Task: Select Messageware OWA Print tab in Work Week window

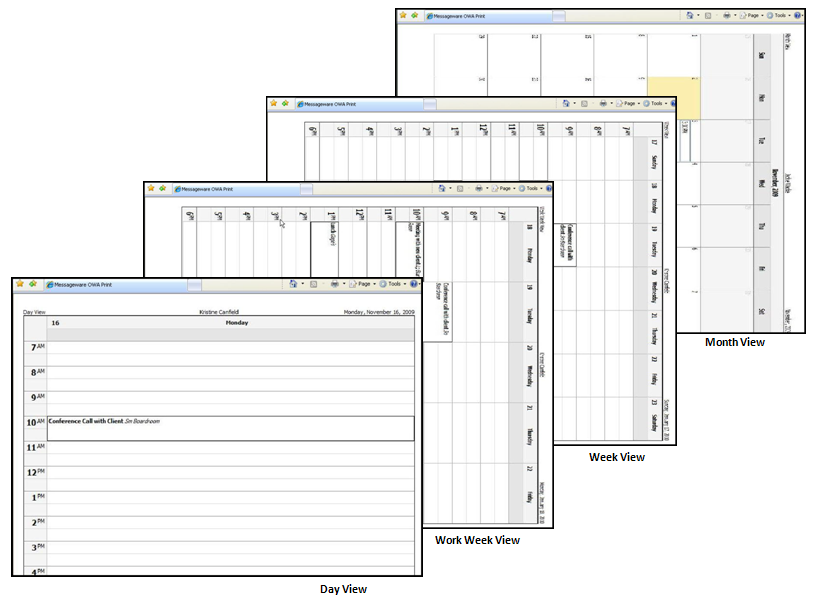Action: [236, 189]
